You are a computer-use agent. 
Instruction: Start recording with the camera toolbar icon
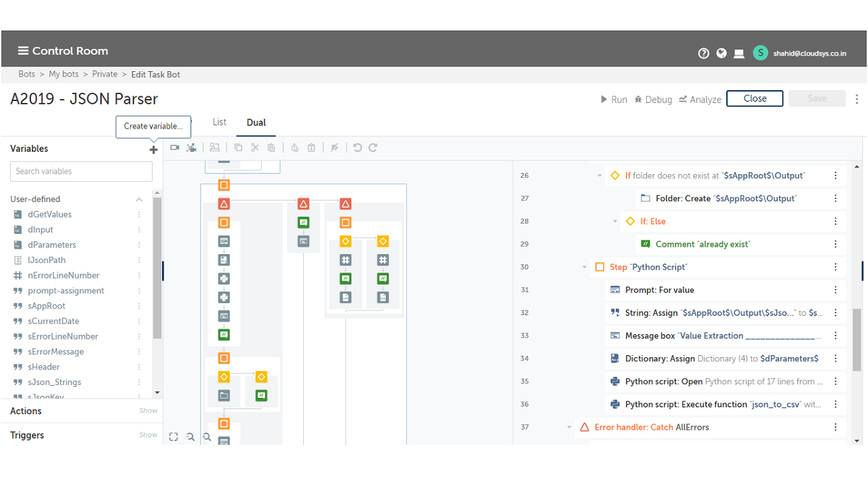(175, 148)
